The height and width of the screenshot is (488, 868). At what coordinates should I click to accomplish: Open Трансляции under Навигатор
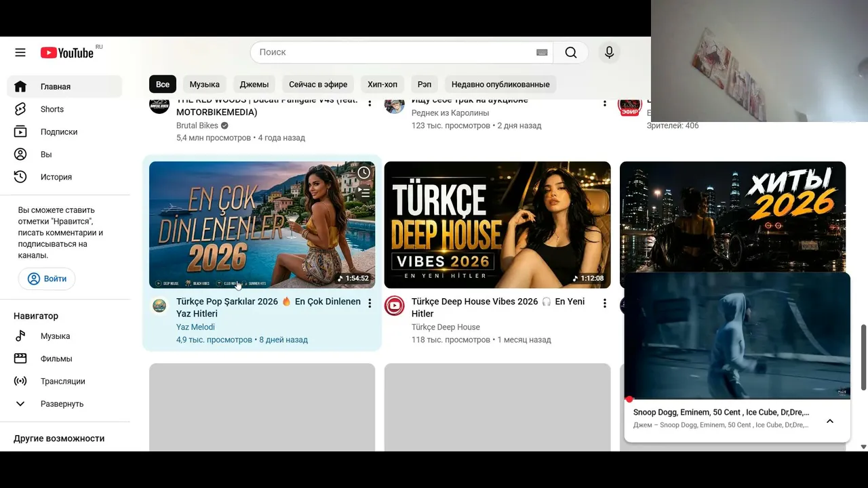coord(64,381)
